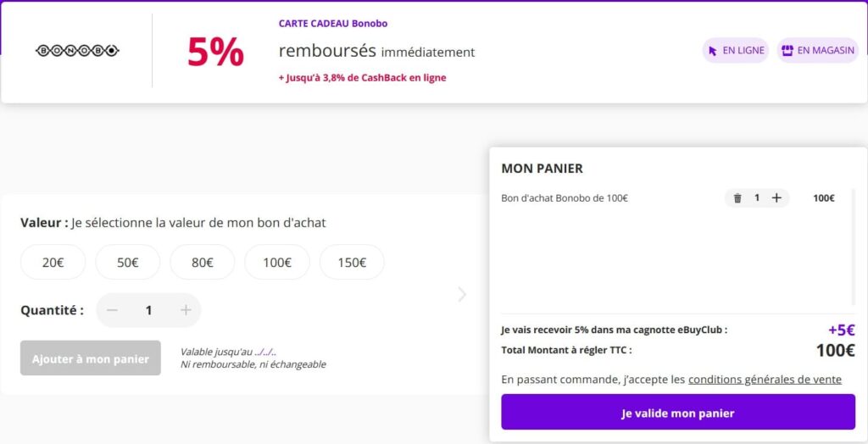This screenshot has width=868, height=444.
Task: Select the 50€ voucher value
Action: pyautogui.click(x=127, y=263)
